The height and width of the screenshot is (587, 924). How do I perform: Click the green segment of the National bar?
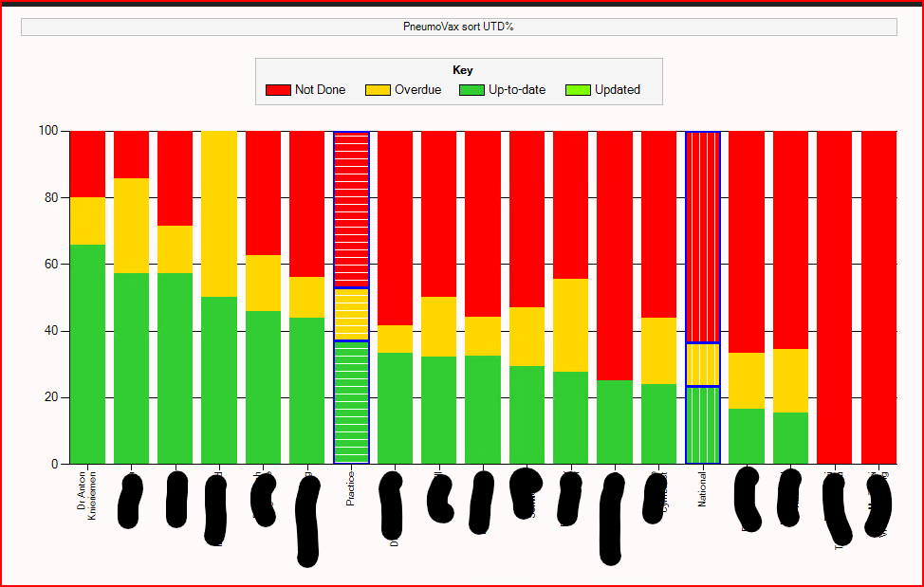(x=702, y=425)
